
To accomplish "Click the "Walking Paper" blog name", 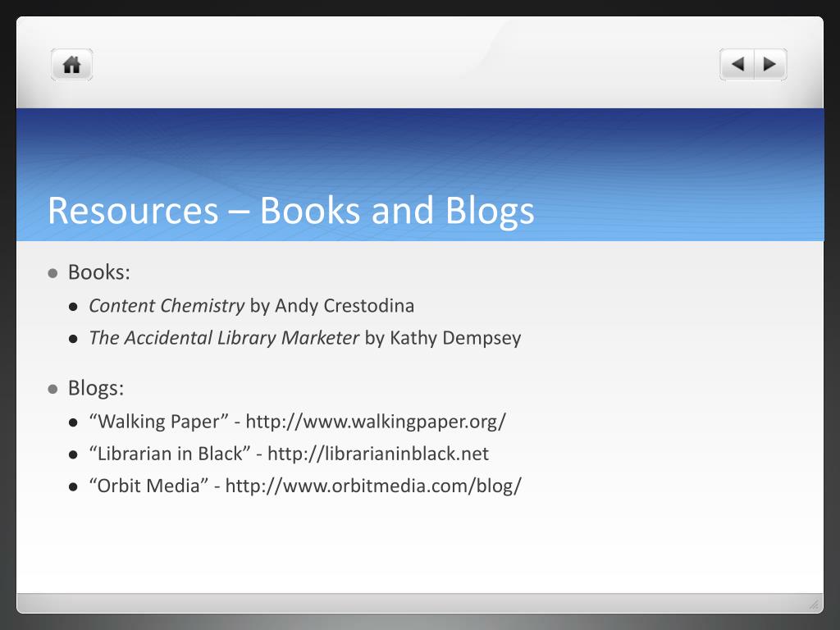I will 159,422.
